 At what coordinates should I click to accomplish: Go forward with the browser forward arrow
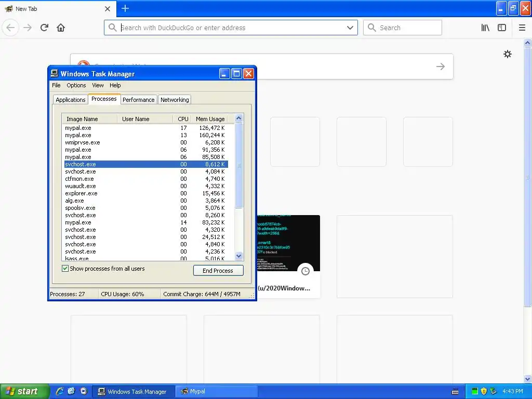click(x=28, y=28)
